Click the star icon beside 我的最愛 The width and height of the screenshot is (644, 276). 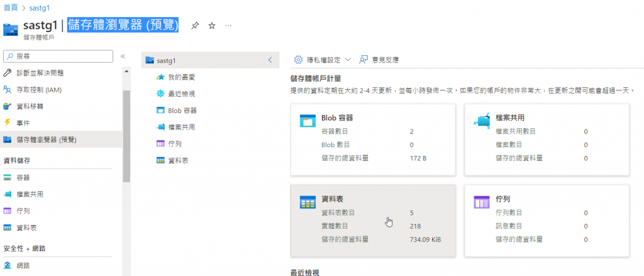160,77
